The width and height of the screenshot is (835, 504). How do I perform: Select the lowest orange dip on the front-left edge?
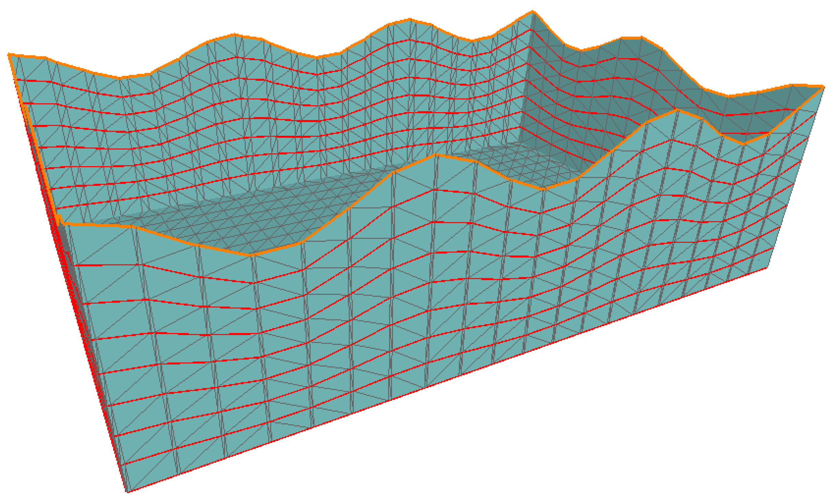[250, 255]
